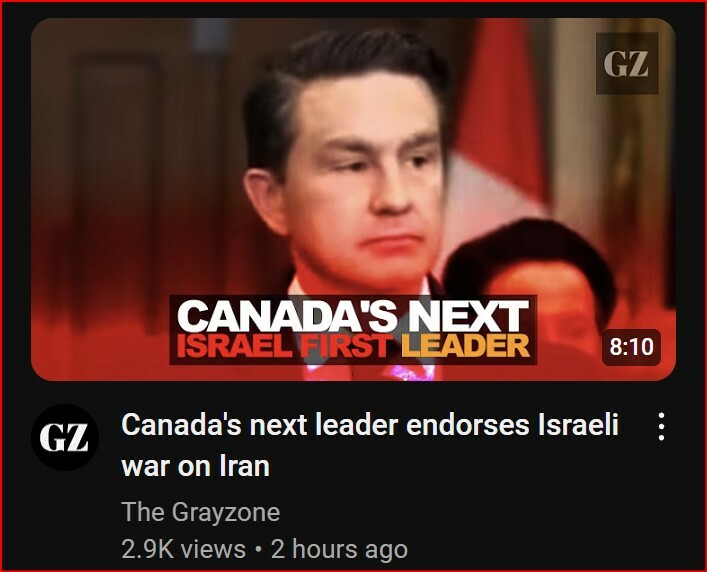Click the 8:10 duration badge
This screenshot has height=572, width=707.
point(631,347)
